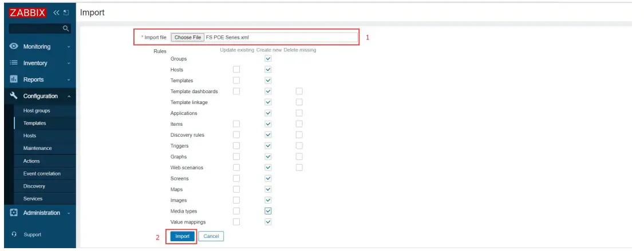Check Delete missing for Triggers

(x=299, y=146)
